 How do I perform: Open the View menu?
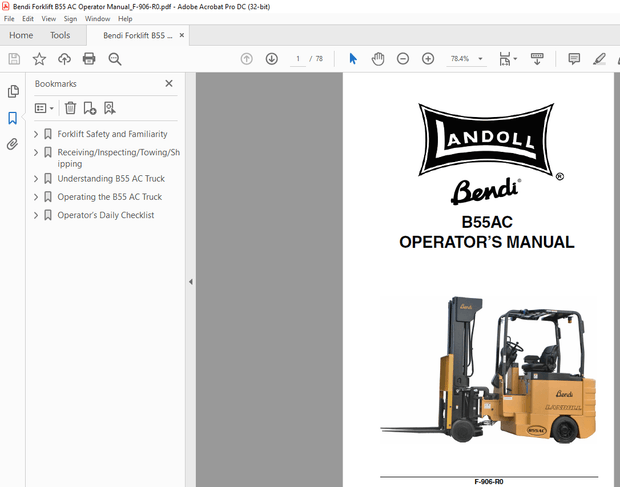click(x=49, y=19)
